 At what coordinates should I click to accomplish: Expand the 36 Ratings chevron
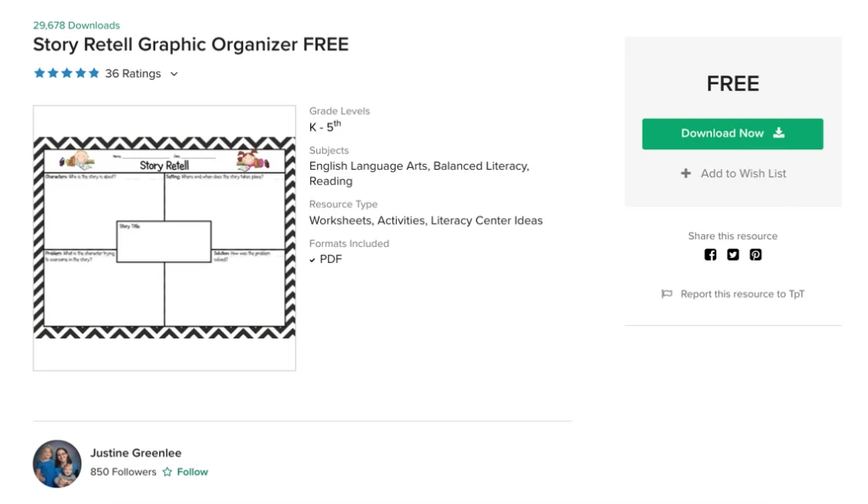click(174, 74)
